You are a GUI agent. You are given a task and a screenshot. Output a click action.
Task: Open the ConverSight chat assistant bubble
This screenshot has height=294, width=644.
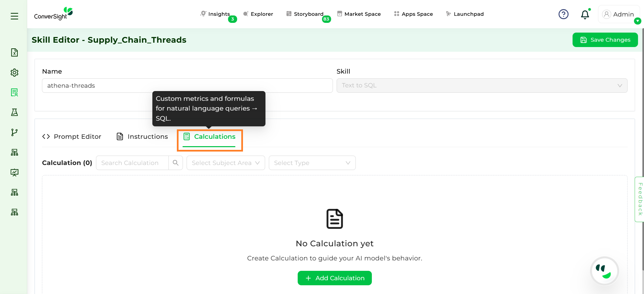point(604,271)
